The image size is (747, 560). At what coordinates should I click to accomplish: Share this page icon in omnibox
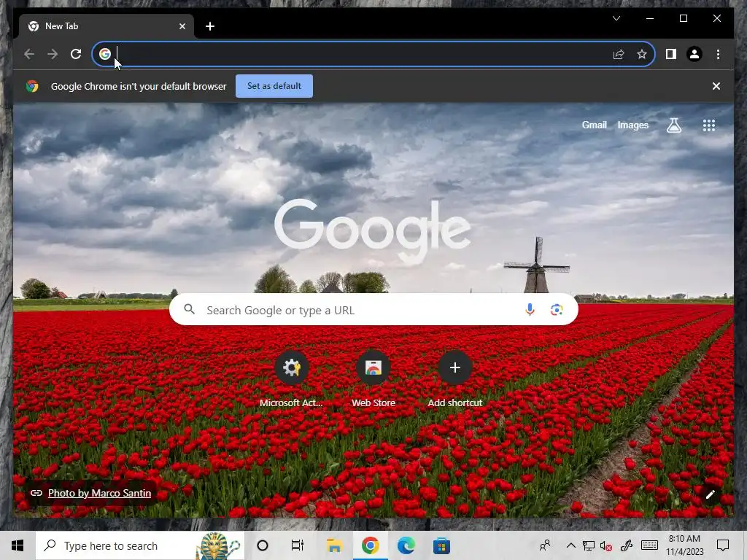(619, 54)
